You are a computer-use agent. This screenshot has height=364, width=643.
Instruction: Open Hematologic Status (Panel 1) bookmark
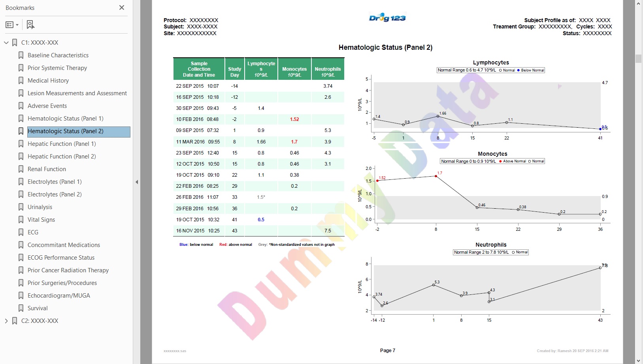[x=66, y=119]
